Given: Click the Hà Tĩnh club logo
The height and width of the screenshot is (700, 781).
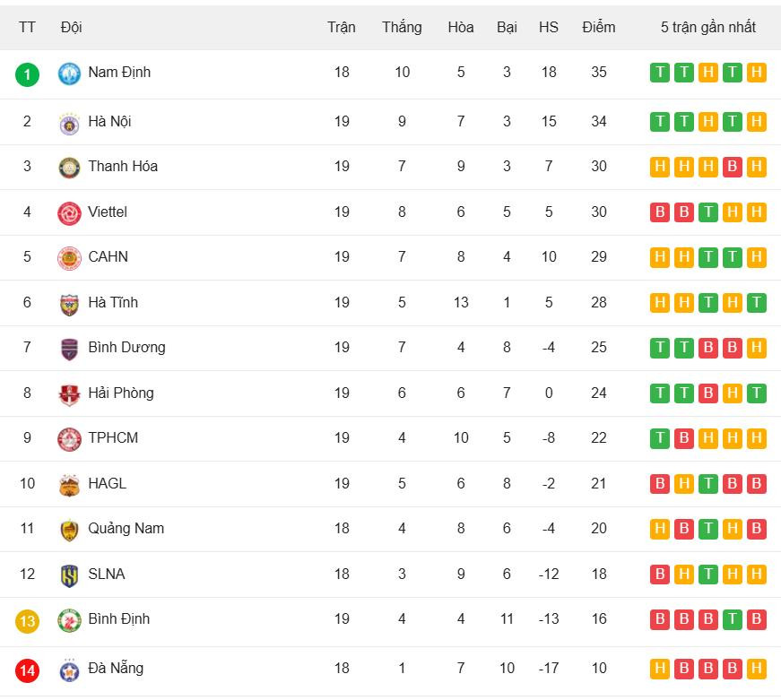Looking at the screenshot, I should (x=69, y=304).
